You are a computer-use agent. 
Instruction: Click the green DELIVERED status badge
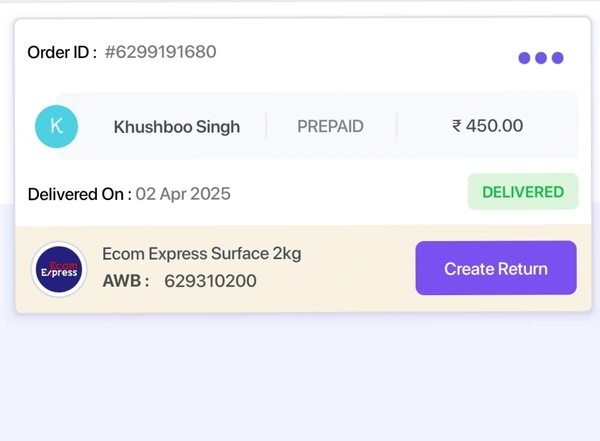523,192
